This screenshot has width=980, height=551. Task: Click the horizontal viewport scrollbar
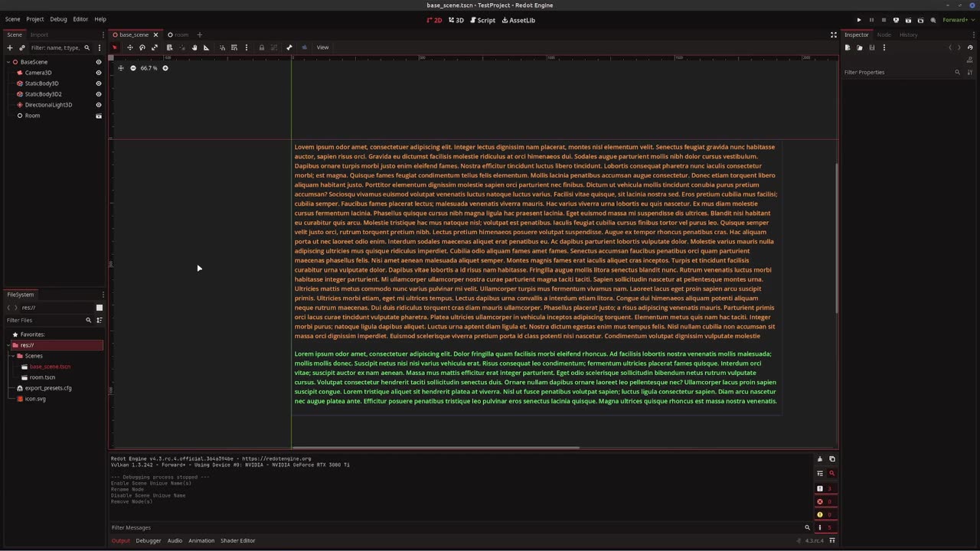tap(436, 448)
